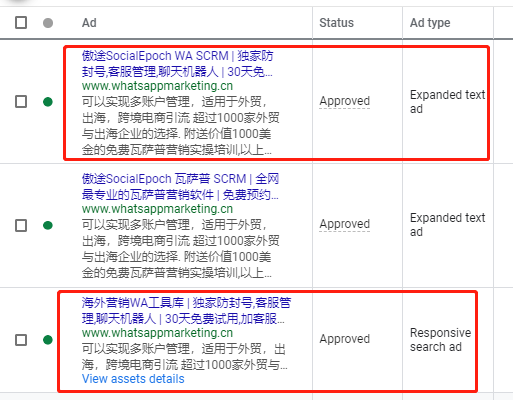Click display URL in WA SCRM ad
Image resolution: width=513 pixels, height=400 pixels.
(157, 86)
